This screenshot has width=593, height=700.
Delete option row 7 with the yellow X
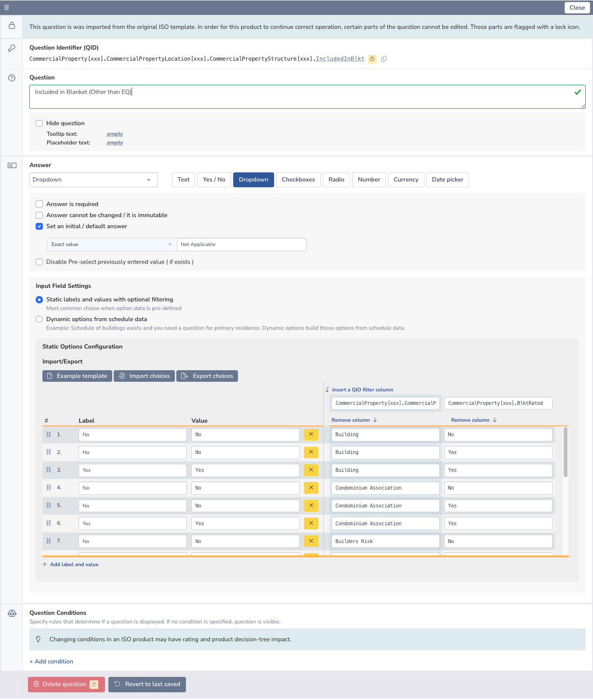311,541
